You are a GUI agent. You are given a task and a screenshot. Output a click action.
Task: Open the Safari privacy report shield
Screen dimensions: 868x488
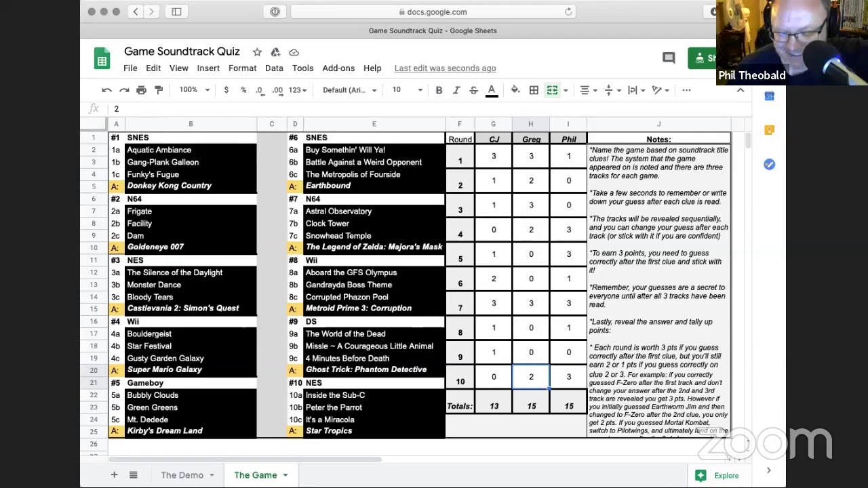point(275,12)
